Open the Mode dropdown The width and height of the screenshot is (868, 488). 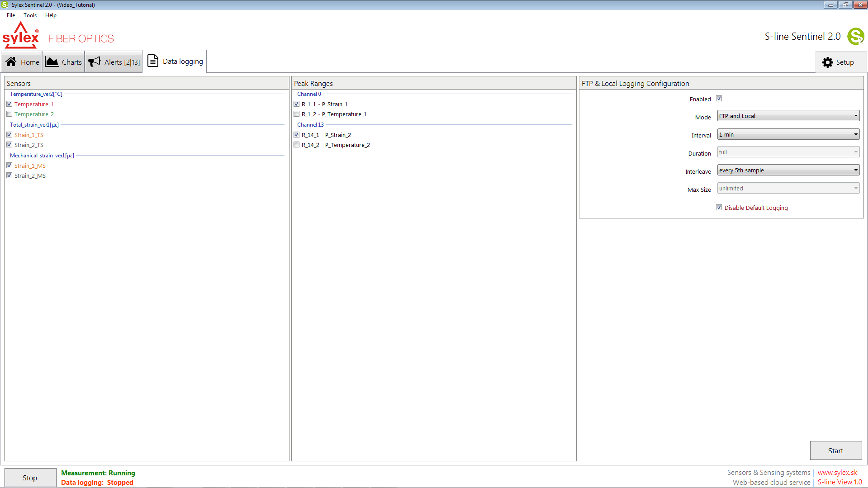pyautogui.click(x=788, y=116)
